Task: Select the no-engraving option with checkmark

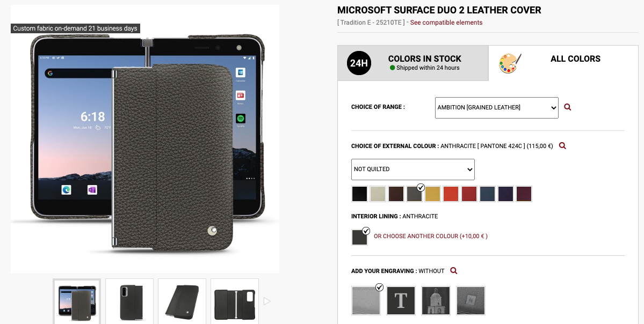Action: 366,300
